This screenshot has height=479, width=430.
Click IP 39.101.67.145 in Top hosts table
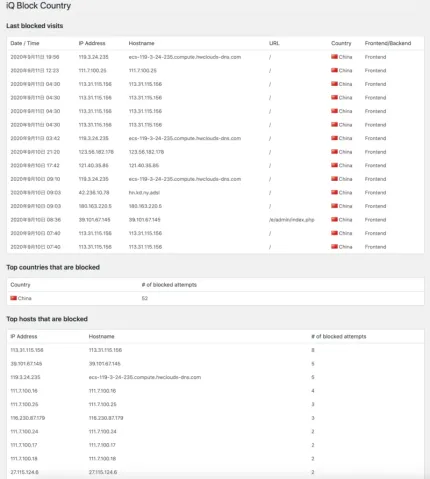coord(26,364)
